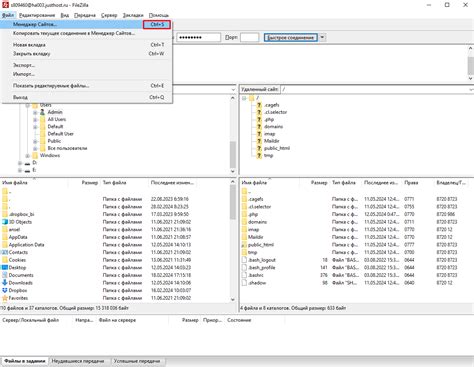Image resolution: width=474 pixels, height=367 pixels.
Task: Expand the All Users folder node
Action: [35, 119]
